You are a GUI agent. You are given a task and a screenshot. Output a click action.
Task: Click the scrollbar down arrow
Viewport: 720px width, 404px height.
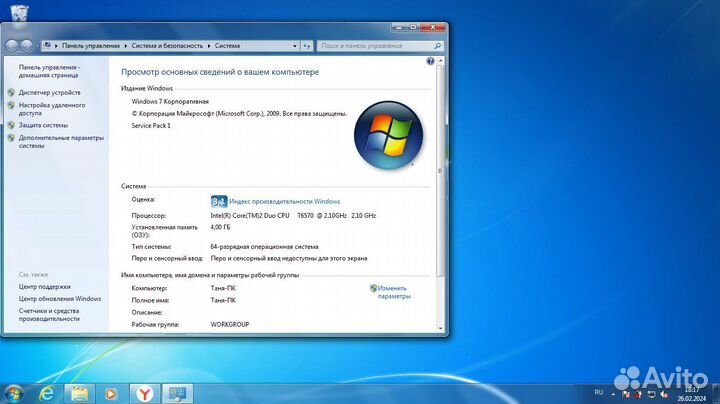tap(440, 328)
